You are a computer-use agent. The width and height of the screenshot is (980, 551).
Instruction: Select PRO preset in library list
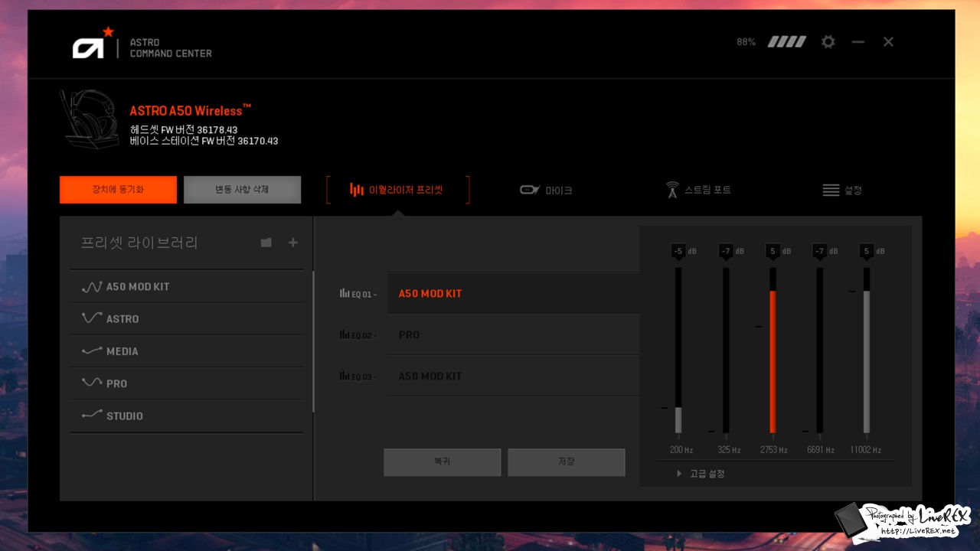[187, 383]
